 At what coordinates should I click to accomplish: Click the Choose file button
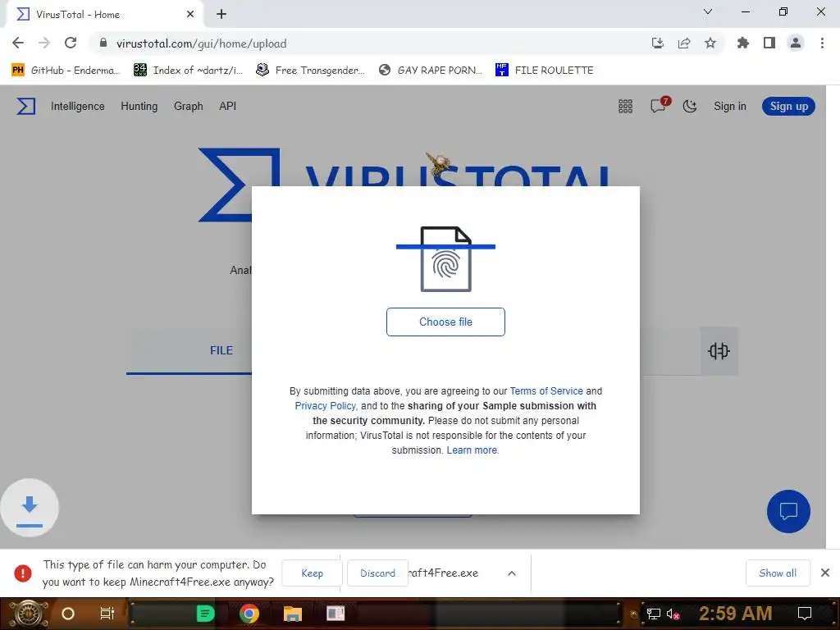[x=445, y=322]
